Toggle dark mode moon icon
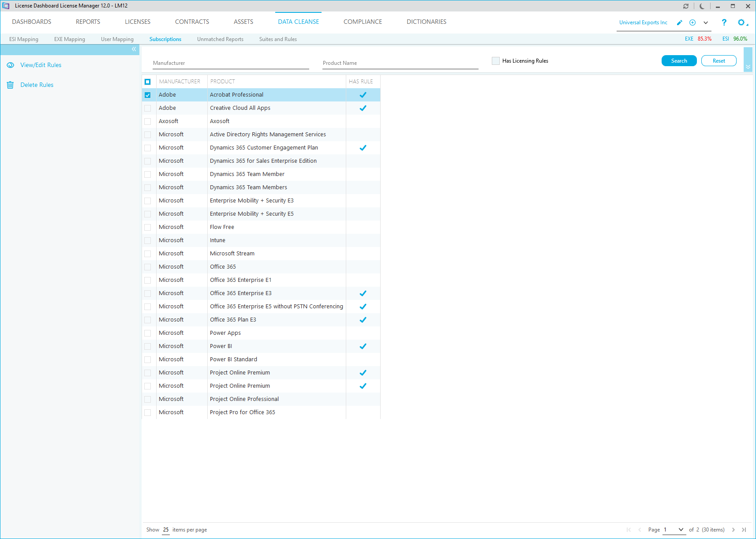Image resolution: width=756 pixels, height=539 pixels. pyautogui.click(x=702, y=6)
